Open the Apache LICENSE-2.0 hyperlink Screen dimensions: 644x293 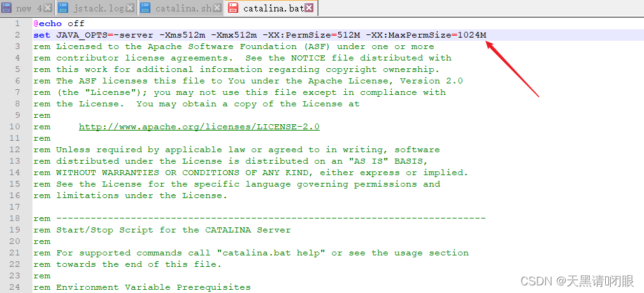tap(199, 127)
